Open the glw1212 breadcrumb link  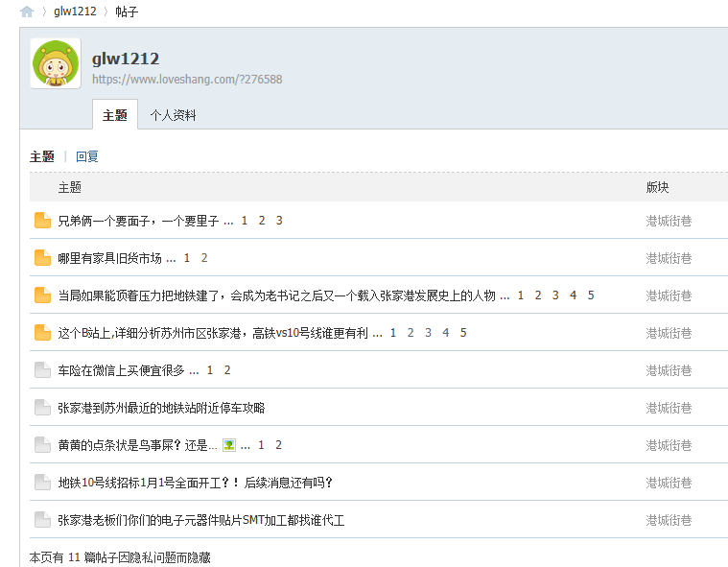(x=73, y=12)
